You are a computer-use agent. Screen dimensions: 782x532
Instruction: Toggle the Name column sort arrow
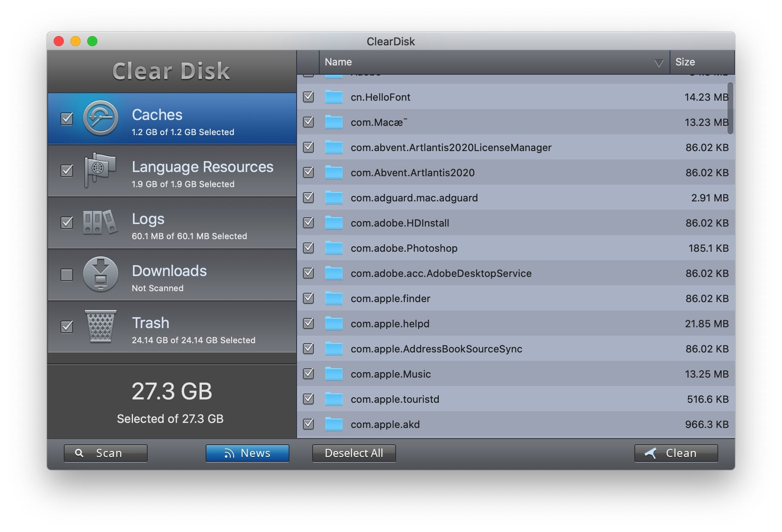point(659,63)
